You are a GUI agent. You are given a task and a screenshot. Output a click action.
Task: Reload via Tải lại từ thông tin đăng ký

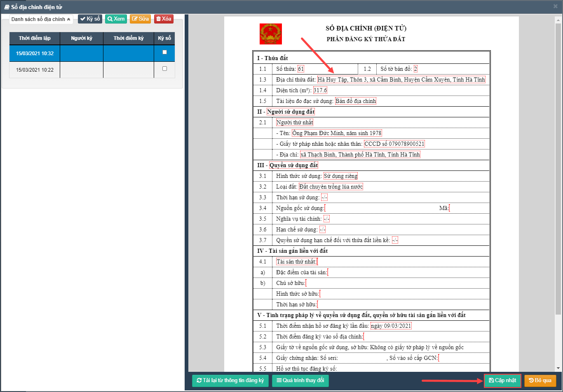click(x=230, y=380)
